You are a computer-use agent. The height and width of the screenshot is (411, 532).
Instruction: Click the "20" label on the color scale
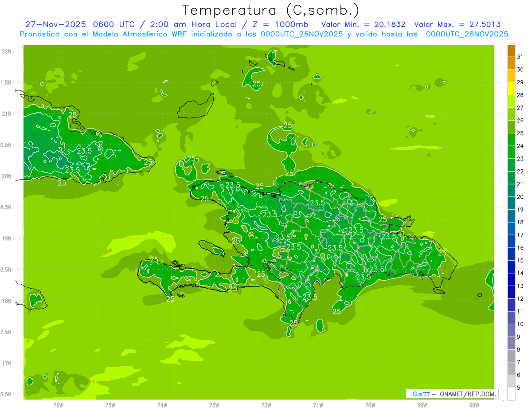[x=520, y=197]
